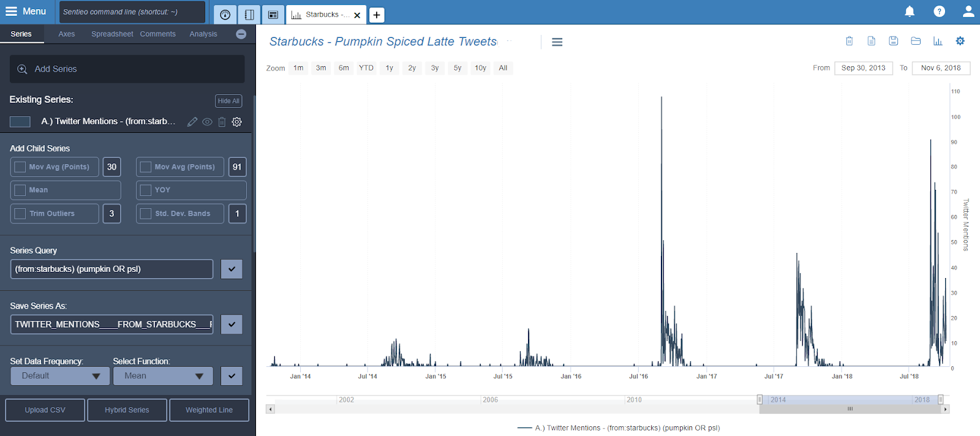Open the help question mark icon
The height and width of the screenshot is (436, 980).
[x=939, y=11]
